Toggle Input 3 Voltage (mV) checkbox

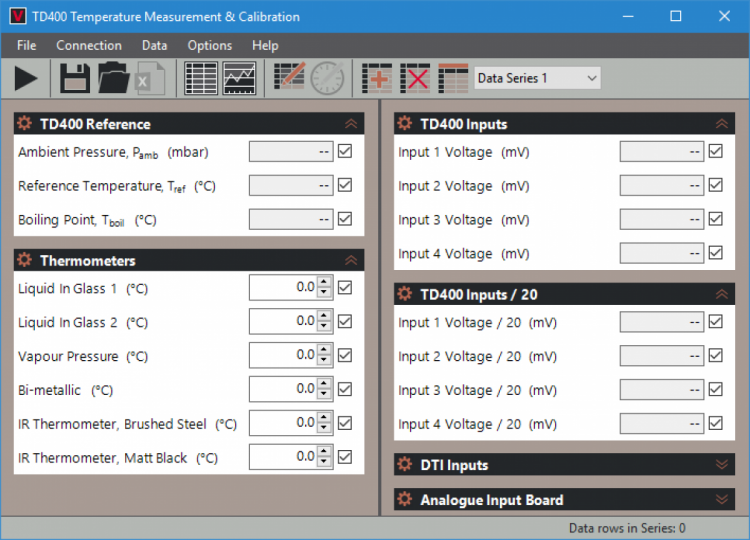coord(716,219)
